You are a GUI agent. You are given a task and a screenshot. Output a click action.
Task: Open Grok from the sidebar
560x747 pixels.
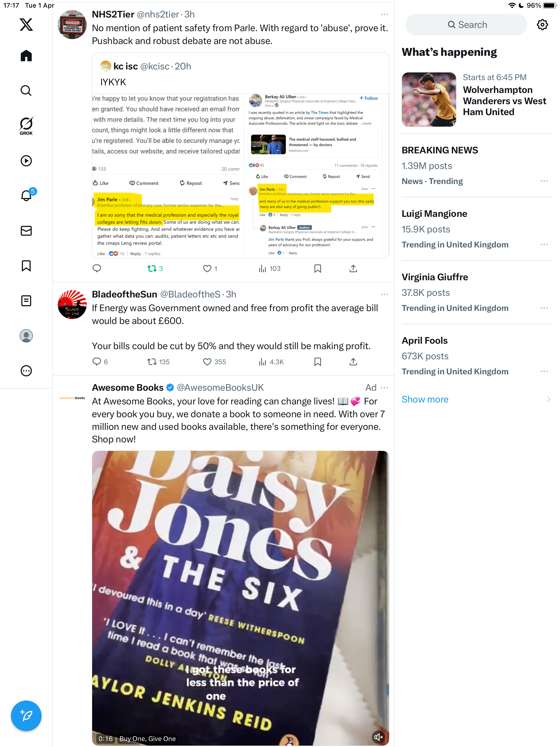coord(26,126)
